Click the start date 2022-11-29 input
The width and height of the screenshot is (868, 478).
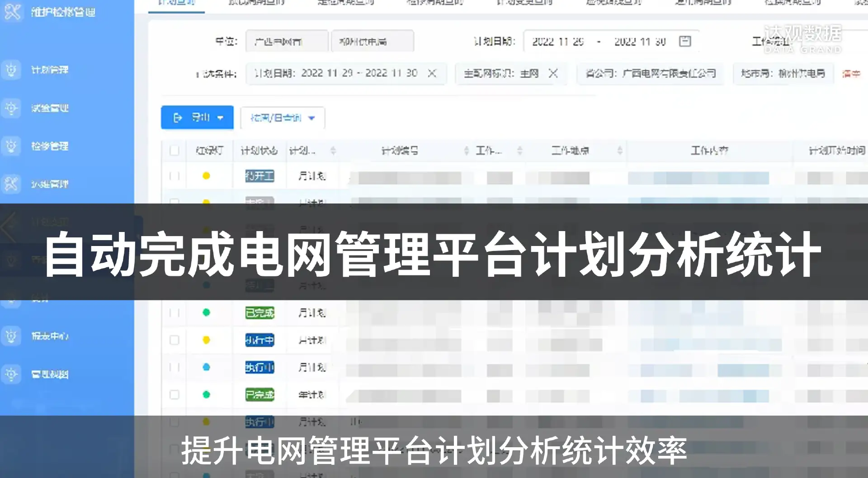(558, 42)
